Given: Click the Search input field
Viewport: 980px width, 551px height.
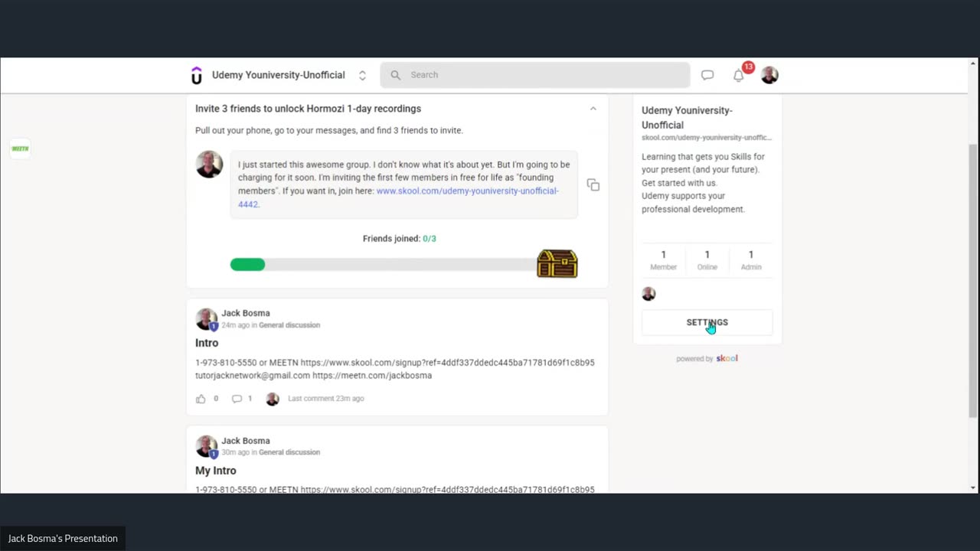Looking at the screenshot, I should (x=535, y=75).
